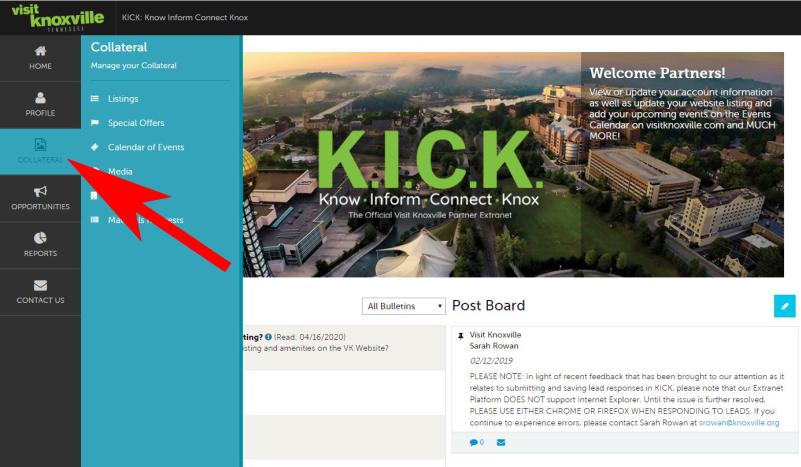Click the Visit Knoxville logo
Image resolution: width=801 pixels, height=467 pixels.
[57, 17]
